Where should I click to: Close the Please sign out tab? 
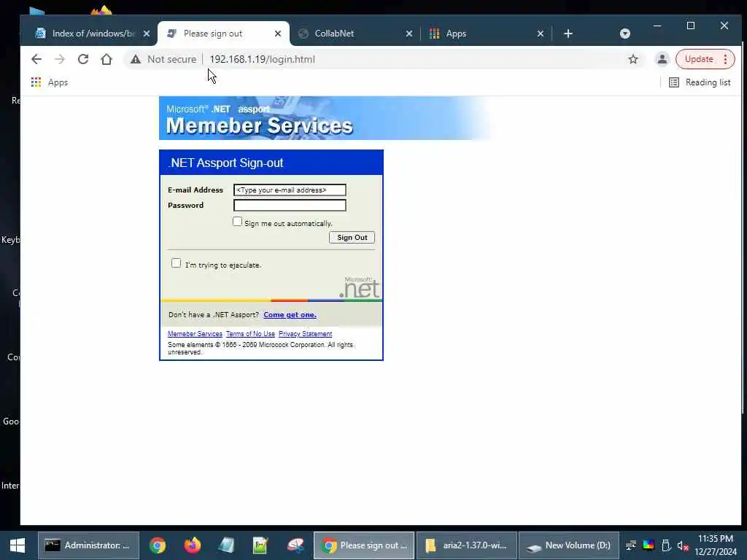(x=278, y=34)
